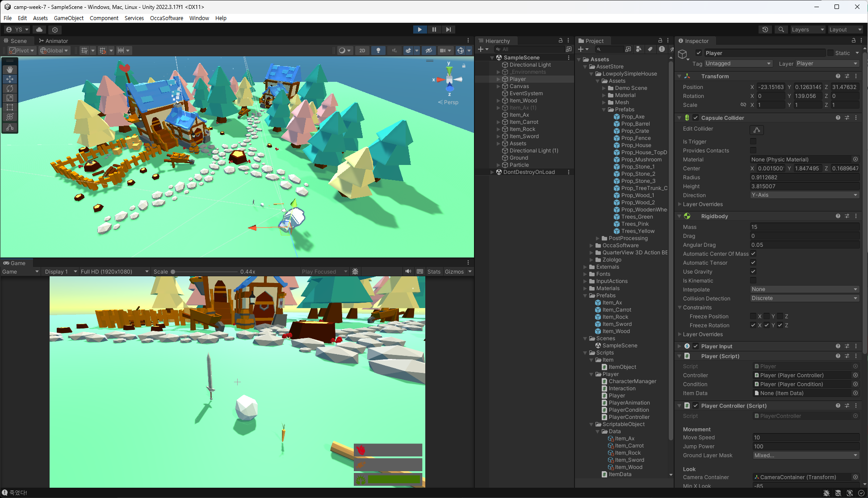Expand the Item_Wood hierarchy object
868x498 pixels.
499,101
